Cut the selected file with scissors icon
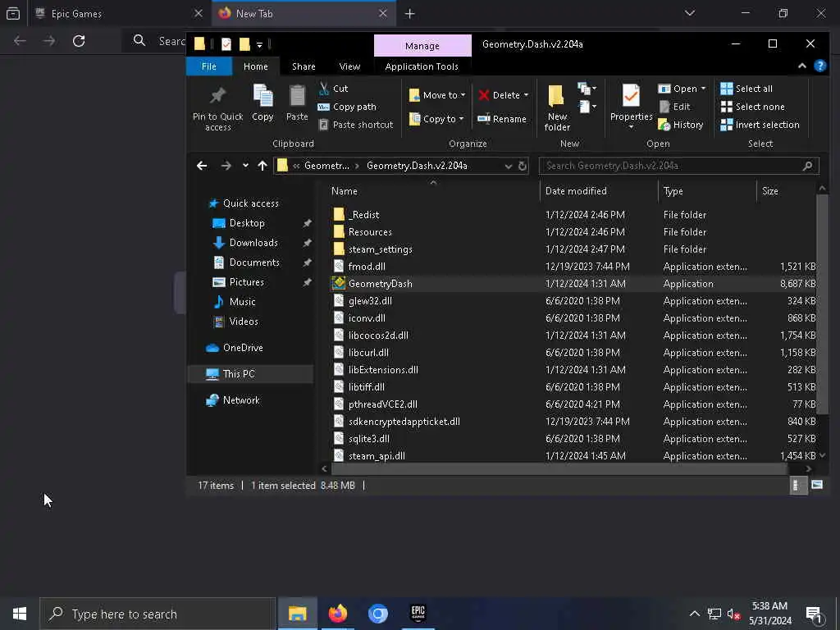This screenshot has width=840, height=630. pyautogui.click(x=323, y=89)
